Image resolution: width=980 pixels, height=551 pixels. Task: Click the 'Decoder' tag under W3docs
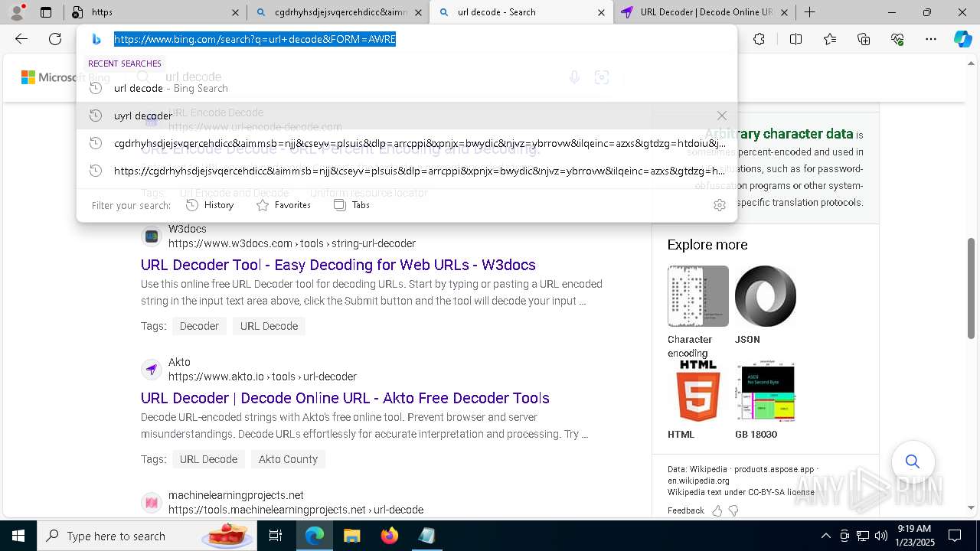tap(199, 326)
